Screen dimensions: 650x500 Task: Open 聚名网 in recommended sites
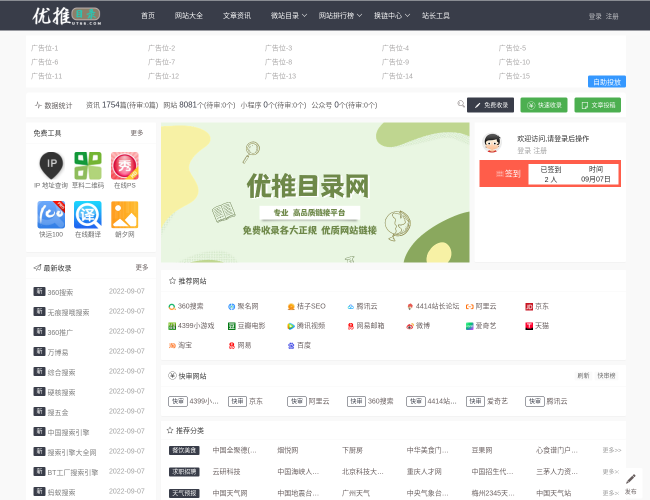point(243,306)
